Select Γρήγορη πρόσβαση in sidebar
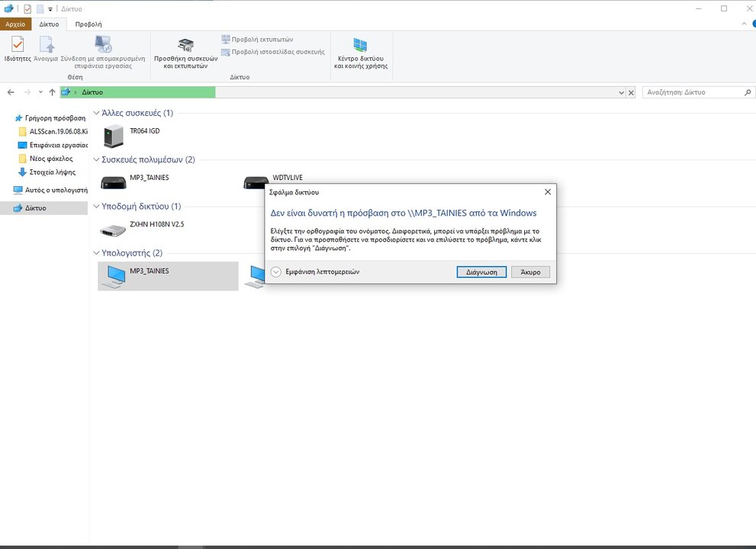 click(x=50, y=118)
